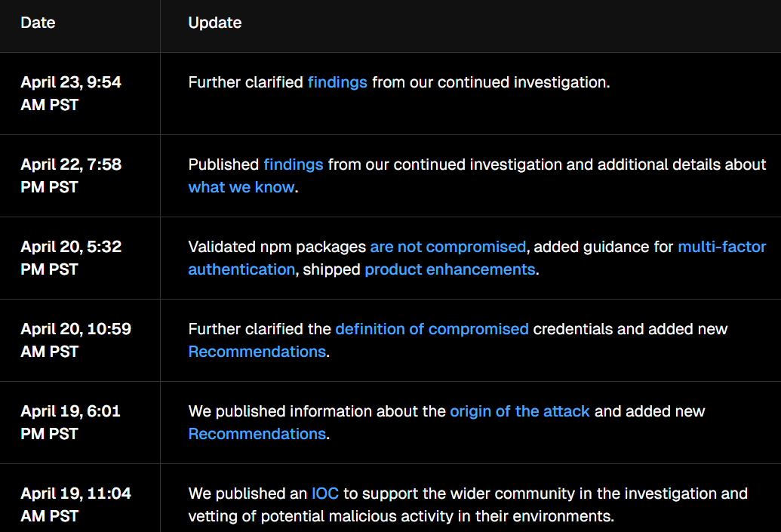Select the April 22, 7:58 PM PST date cell
This screenshot has height=532, width=781.
tap(71, 176)
